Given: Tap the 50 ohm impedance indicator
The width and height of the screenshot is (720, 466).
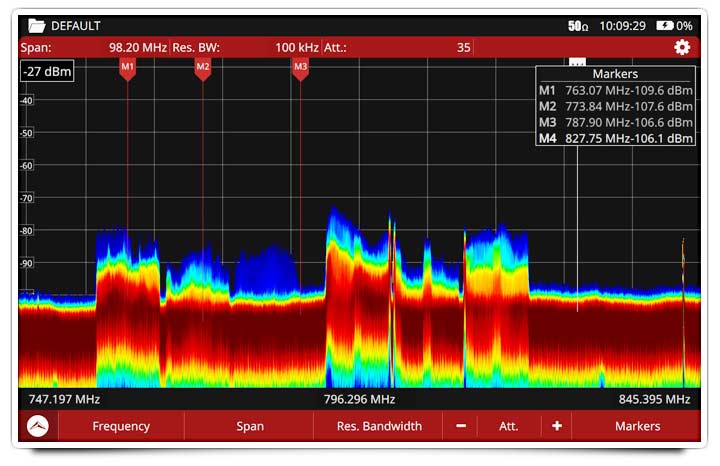Looking at the screenshot, I should [578, 26].
